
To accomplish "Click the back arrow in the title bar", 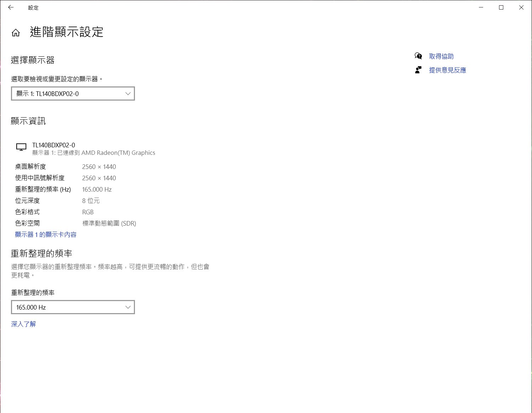I will click(11, 7).
